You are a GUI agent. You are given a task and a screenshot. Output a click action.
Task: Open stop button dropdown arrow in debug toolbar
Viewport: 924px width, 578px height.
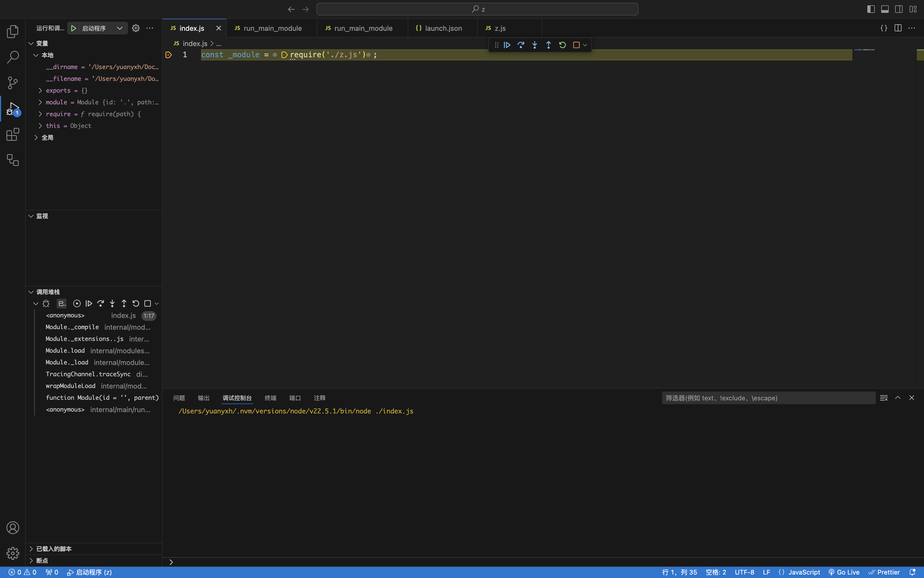[585, 45]
